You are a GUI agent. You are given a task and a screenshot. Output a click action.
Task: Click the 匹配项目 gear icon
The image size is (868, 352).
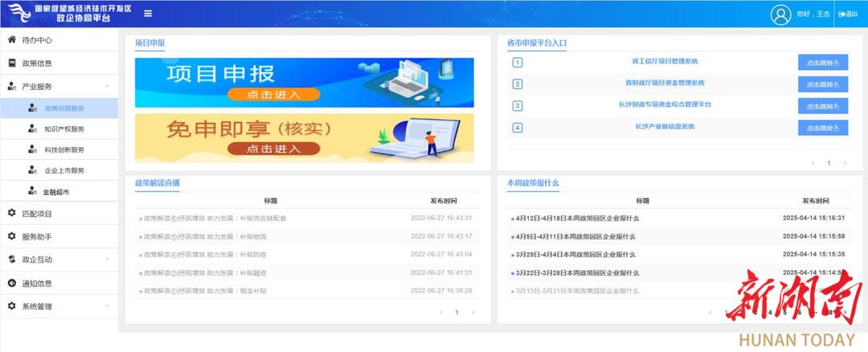[x=12, y=214]
